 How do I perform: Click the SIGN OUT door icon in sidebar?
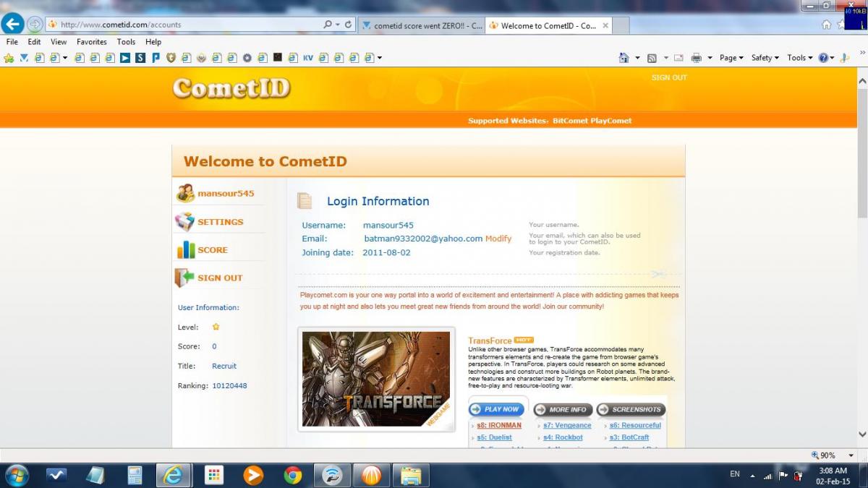pos(185,278)
